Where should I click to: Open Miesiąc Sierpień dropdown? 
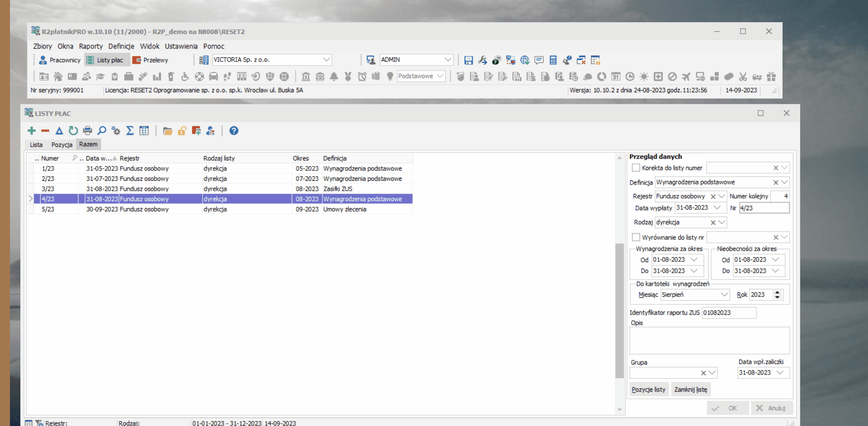[724, 295]
